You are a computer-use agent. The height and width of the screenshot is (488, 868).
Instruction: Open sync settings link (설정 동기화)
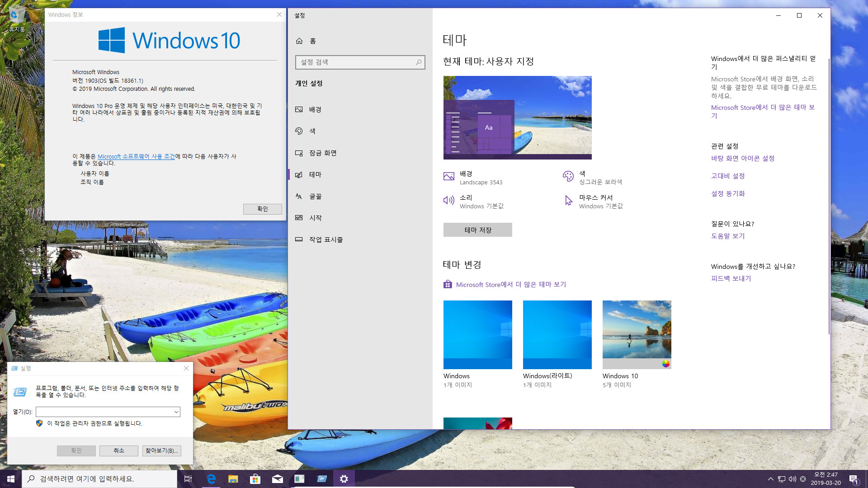(728, 194)
